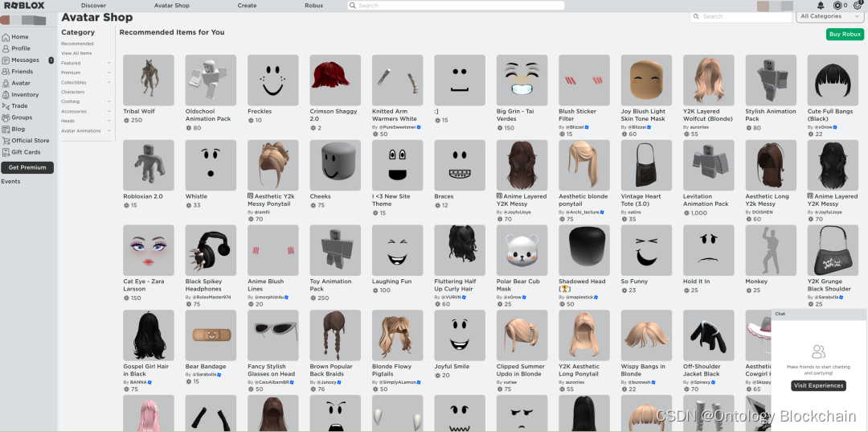Open the Friends page from sidebar
The width and height of the screenshot is (868, 432).
tap(18, 72)
